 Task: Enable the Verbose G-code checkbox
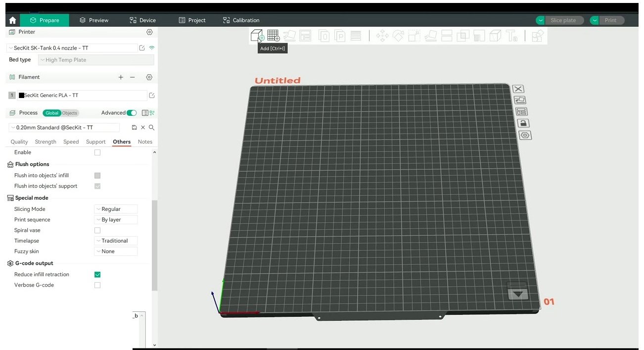click(x=97, y=285)
